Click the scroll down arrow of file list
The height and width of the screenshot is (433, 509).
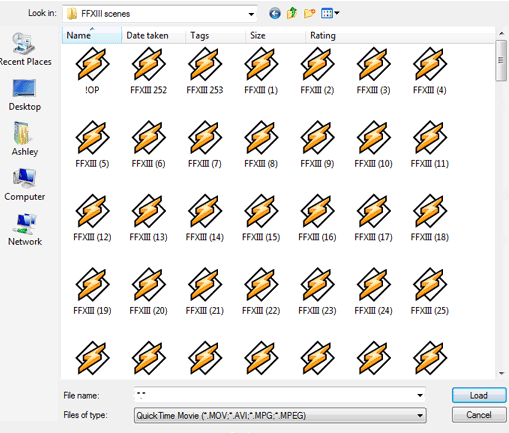[x=501, y=374]
